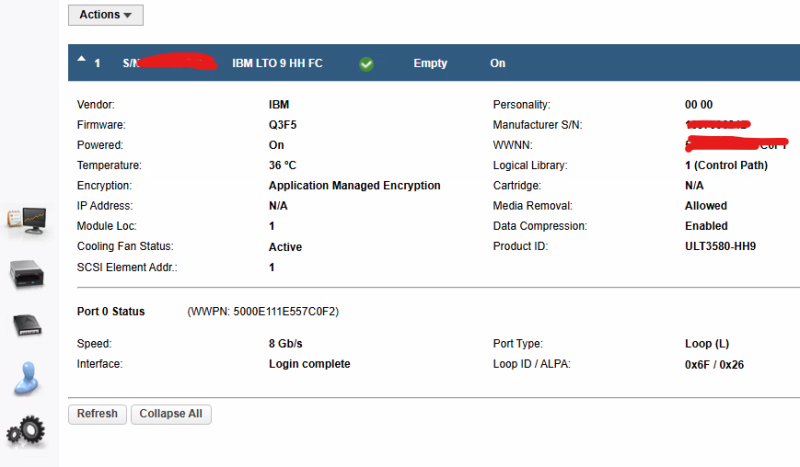The width and height of the screenshot is (800, 467).
Task: Open the user access sidebar icon
Action: pos(26,378)
